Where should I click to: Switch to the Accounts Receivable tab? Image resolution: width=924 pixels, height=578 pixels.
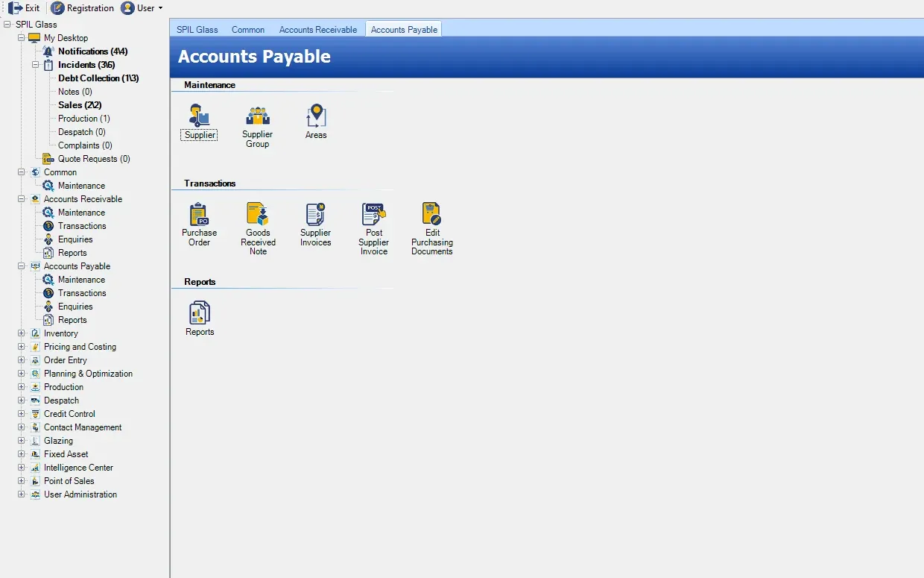[x=318, y=30]
